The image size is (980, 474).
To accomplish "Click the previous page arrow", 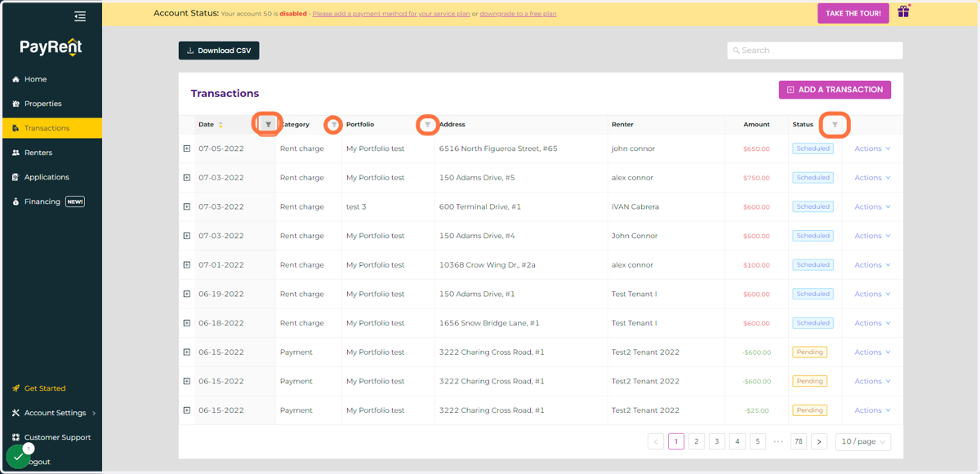I will tap(656, 441).
